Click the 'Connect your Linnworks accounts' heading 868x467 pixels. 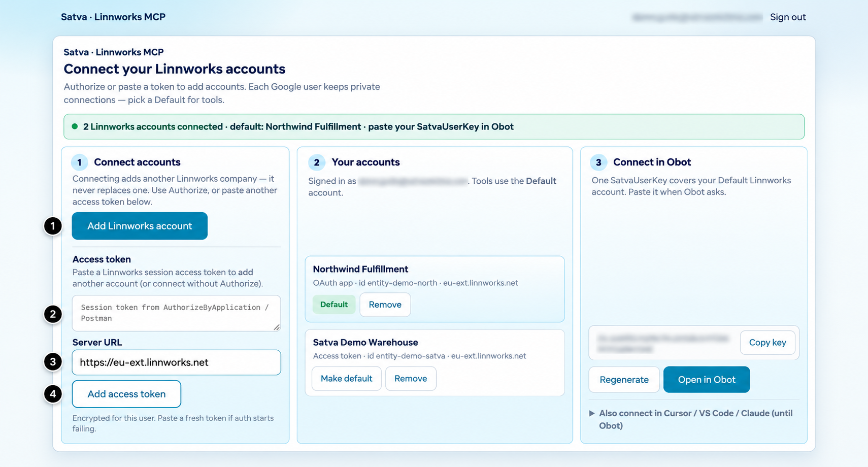(175, 69)
